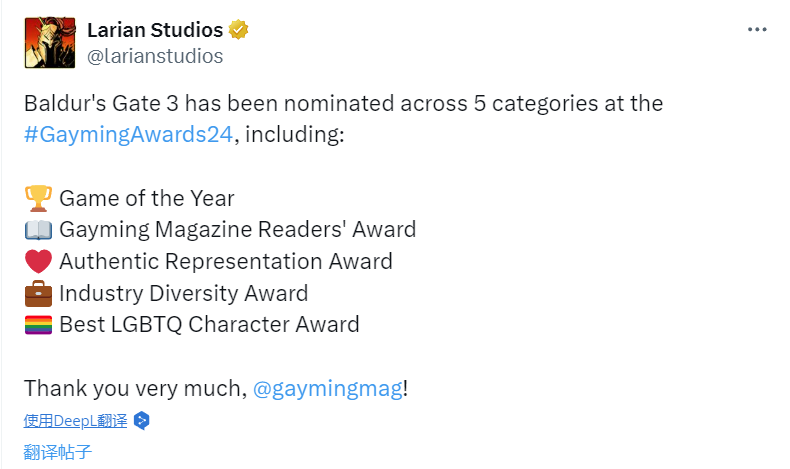
Task: Click the blue DeepL logo icon
Action: click(x=142, y=421)
